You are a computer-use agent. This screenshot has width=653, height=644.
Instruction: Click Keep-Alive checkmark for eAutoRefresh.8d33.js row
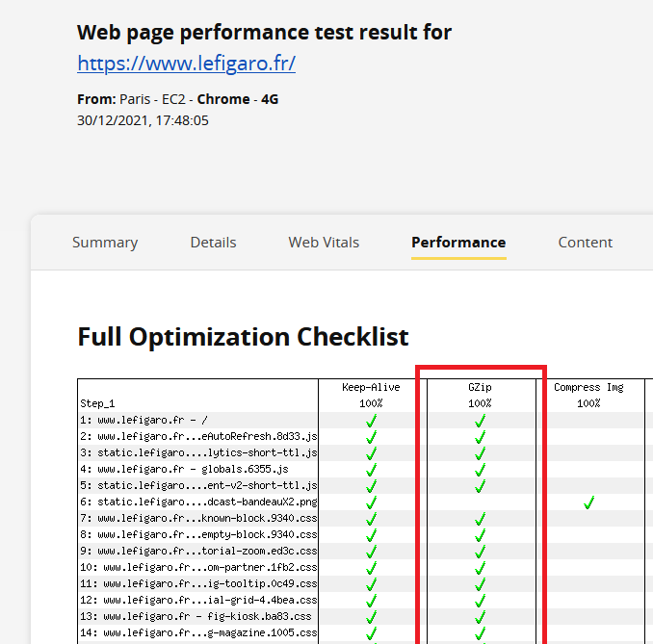click(371, 437)
